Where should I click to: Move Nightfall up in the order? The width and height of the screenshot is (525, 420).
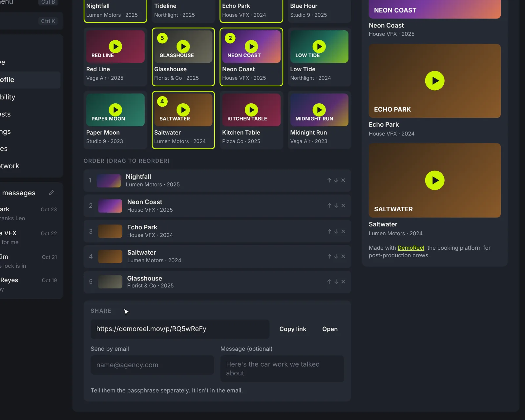click(329, 180)
